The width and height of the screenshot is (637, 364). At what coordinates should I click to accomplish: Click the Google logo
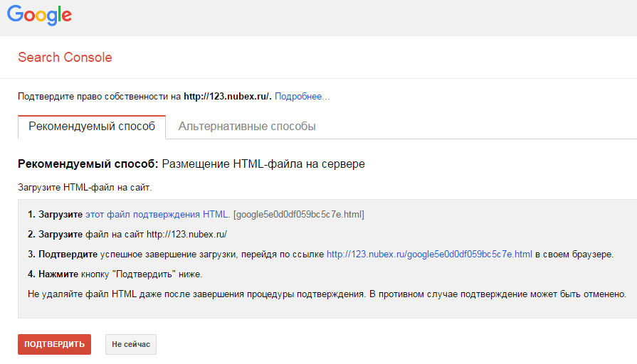[x=39, y=15]
